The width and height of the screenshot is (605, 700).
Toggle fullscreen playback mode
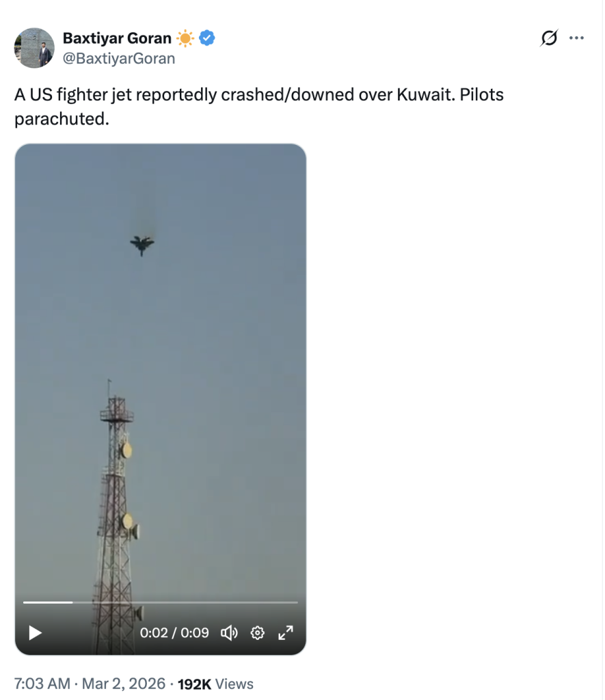pos(286,633)
